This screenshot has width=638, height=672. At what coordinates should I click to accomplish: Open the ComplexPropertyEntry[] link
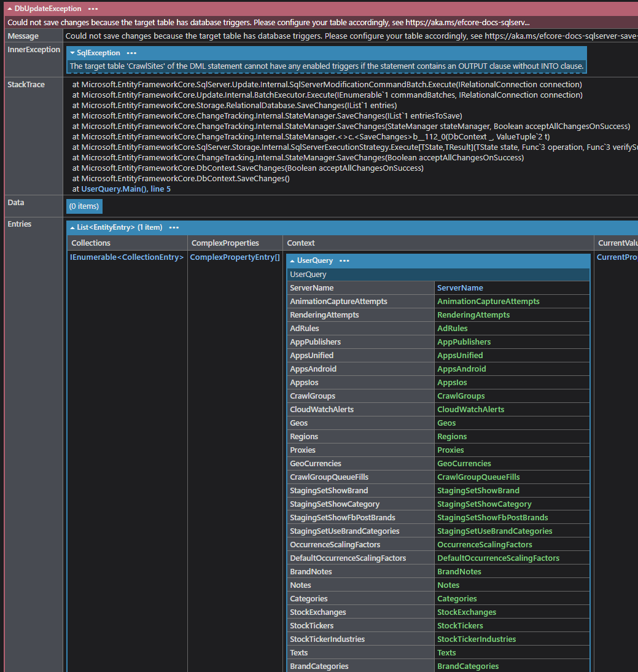coord(235,257)
